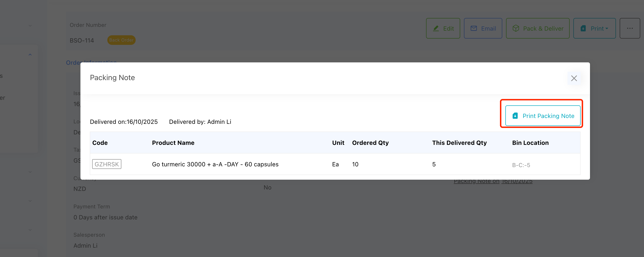This screenshot has height=257, width=644.
Task: Click the Email button label
Action: pos(488,29)
